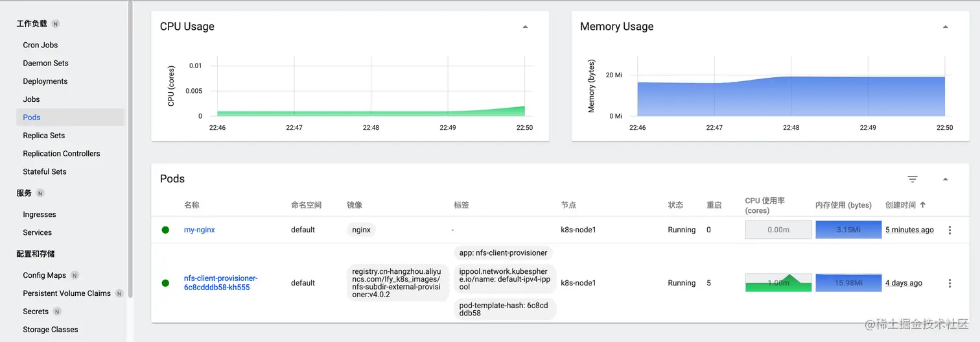
Task: Collapse the CPU Usage card
Action: pyautogui.click(x=525, y=27)
